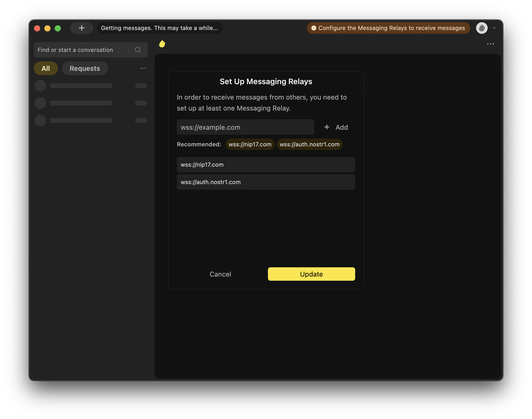The image size is (532, 419).
Task: Click the plus new conversation button
Action: [81, 28]
